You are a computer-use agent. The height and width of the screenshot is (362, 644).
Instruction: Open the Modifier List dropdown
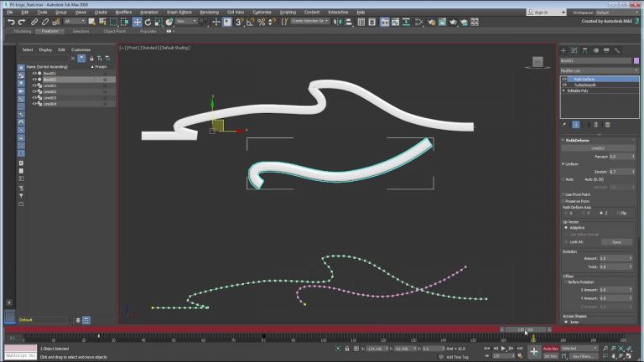point(600,70)
